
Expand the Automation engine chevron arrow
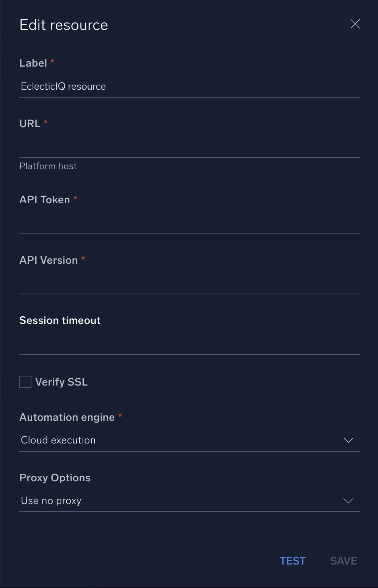point(348,440)
